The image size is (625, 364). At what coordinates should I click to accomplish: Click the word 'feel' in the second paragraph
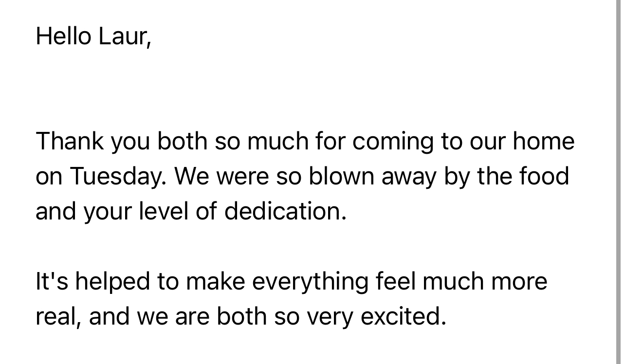[x=396, y=281]
